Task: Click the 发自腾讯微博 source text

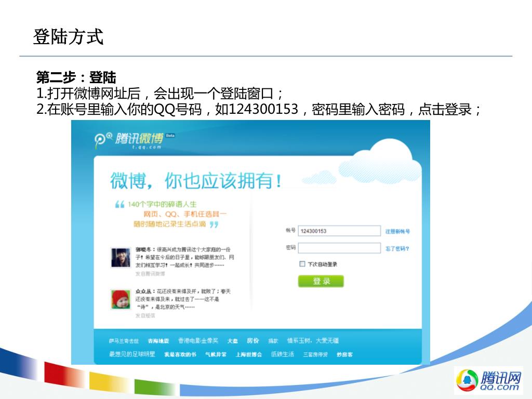Action: (x=150, y=273)
